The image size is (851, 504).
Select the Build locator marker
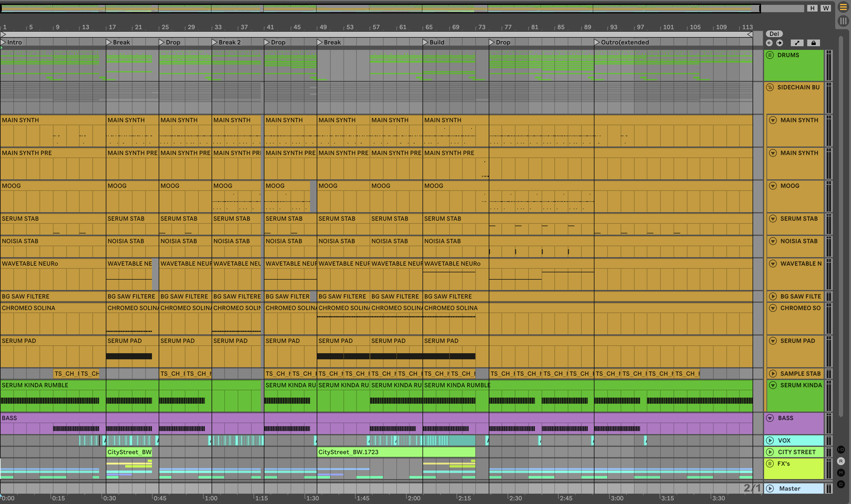425,42
